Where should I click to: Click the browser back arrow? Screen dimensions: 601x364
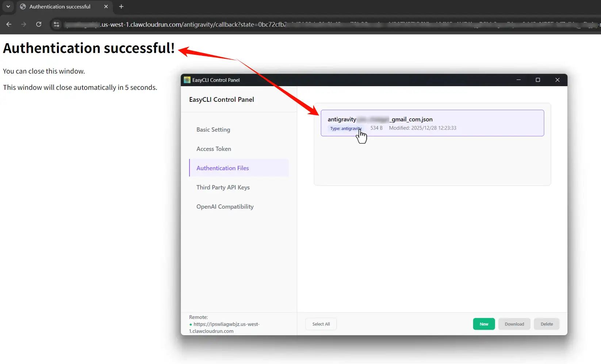tap(9, 24)
